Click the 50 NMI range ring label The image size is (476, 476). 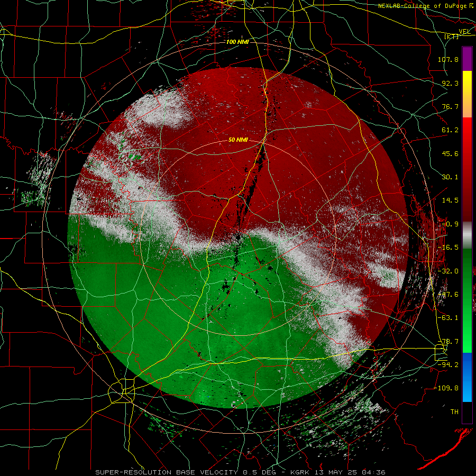tap(238, 140)
